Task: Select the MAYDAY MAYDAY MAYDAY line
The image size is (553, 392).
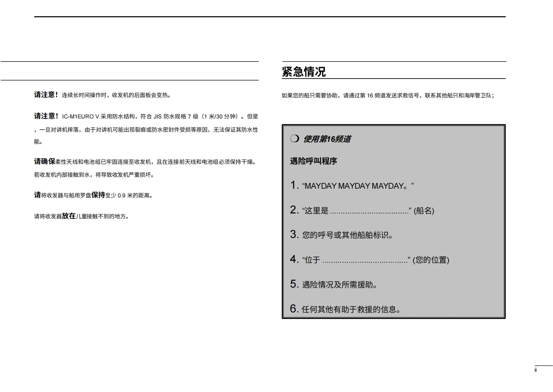Action: [357, 186]
